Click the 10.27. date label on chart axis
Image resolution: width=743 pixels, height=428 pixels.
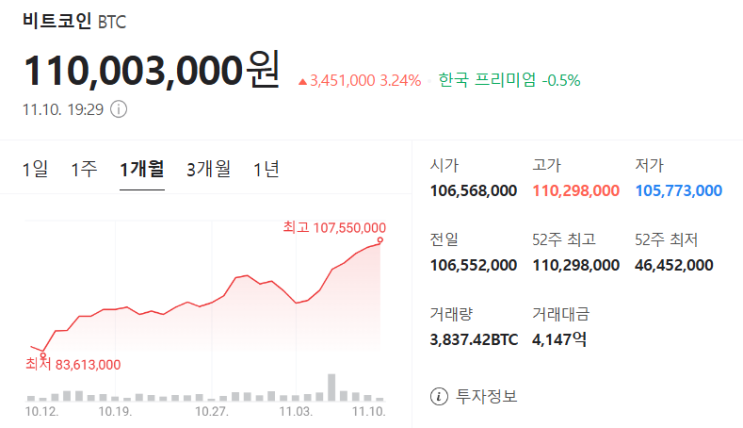click(x=212, y=411)
